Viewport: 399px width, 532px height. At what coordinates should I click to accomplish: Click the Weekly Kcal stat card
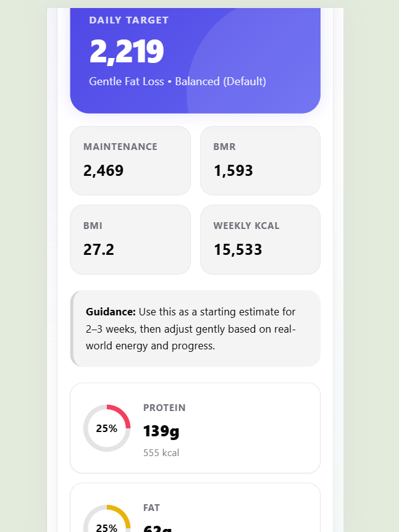260,239
